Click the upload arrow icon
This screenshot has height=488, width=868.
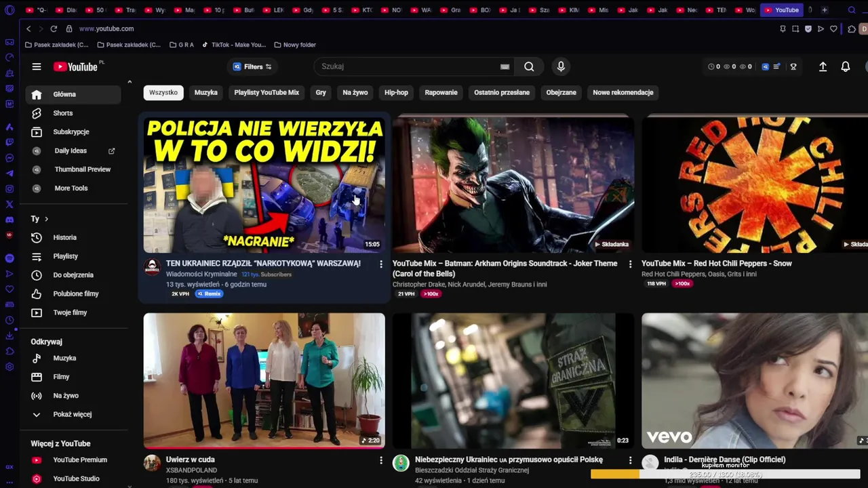click(823, 66)
